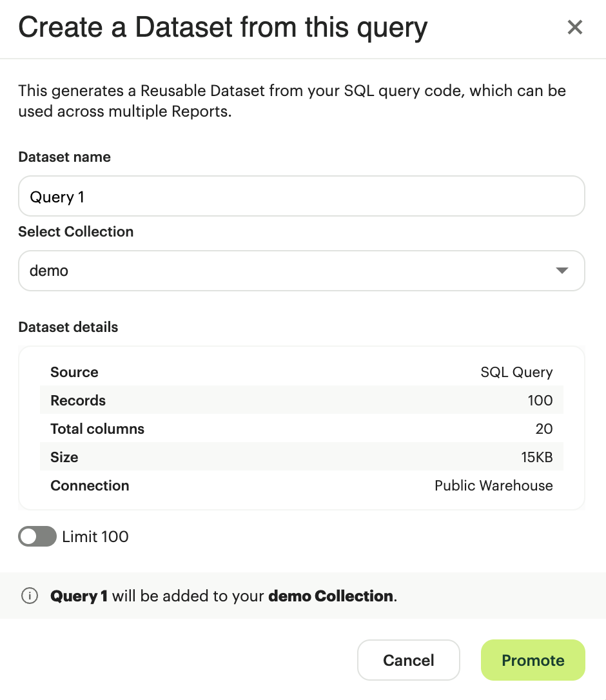The height and width of the screenshot is (700, 606).
Task: Click the dropdown arrow in the collection field
Action: point(562,271)
